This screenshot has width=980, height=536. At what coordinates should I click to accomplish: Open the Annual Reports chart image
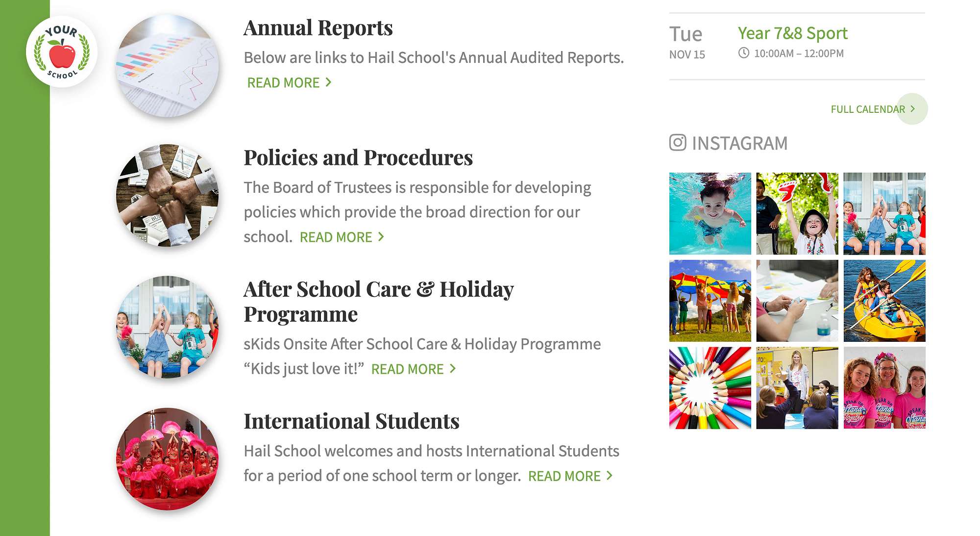coord(167,66)
